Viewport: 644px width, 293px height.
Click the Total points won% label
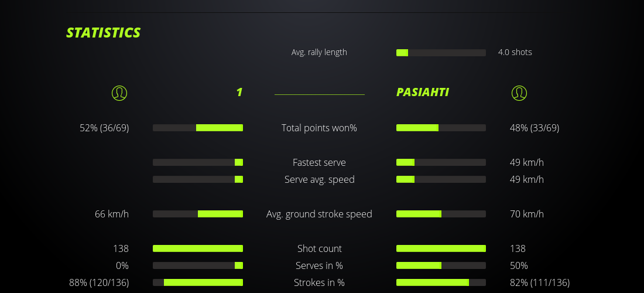coord(319,128)
